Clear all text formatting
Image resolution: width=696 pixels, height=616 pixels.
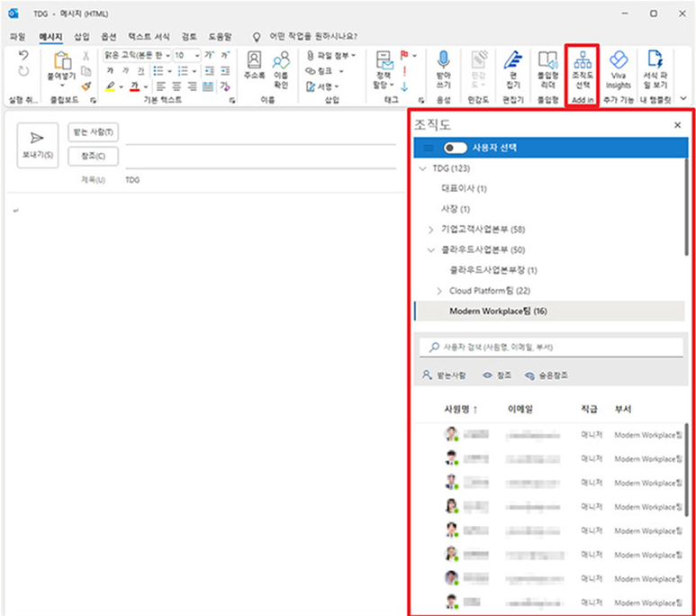(x=225, y=86)
